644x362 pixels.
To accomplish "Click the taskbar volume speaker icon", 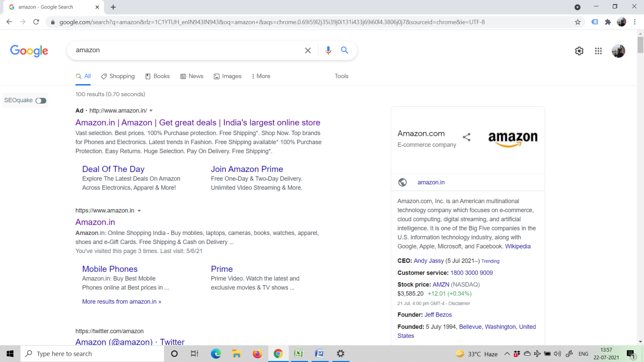I will pyautogui.click(x=558, y=354).
